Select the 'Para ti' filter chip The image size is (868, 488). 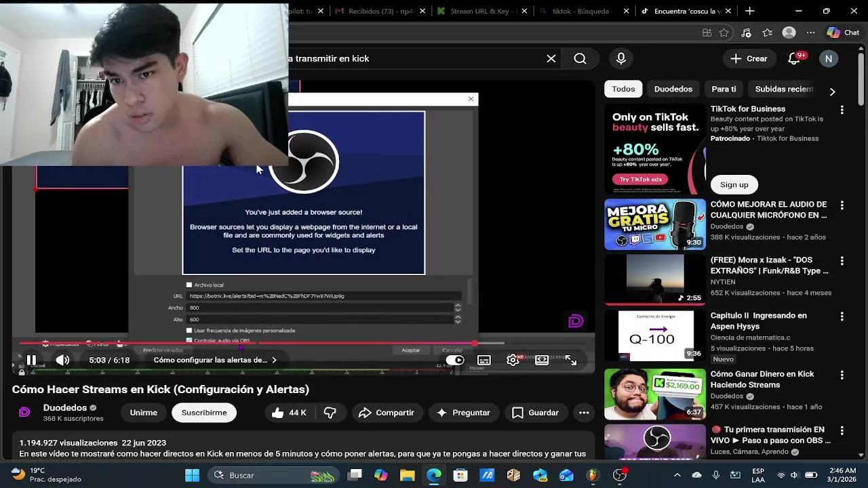tap(724, 89)
